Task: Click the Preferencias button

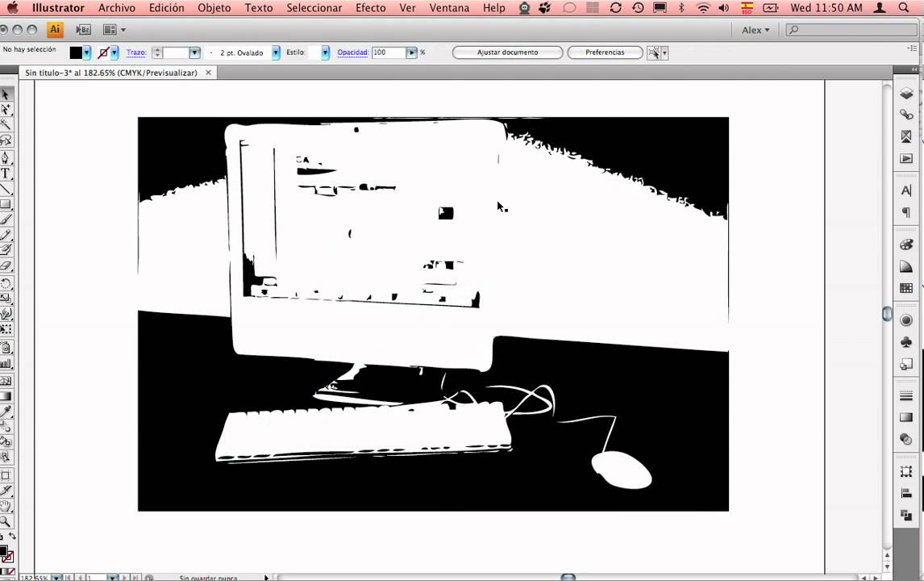Action: click(605, 52)
